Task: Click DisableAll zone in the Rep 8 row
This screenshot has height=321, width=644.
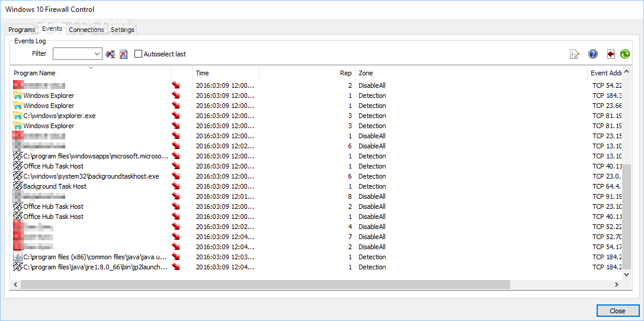Action: click(x=372, y=196)
